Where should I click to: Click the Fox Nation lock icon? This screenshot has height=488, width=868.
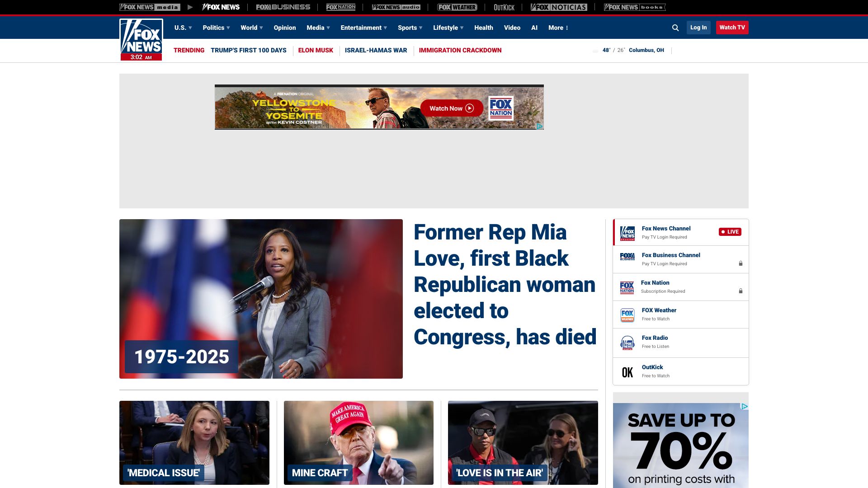741,291
